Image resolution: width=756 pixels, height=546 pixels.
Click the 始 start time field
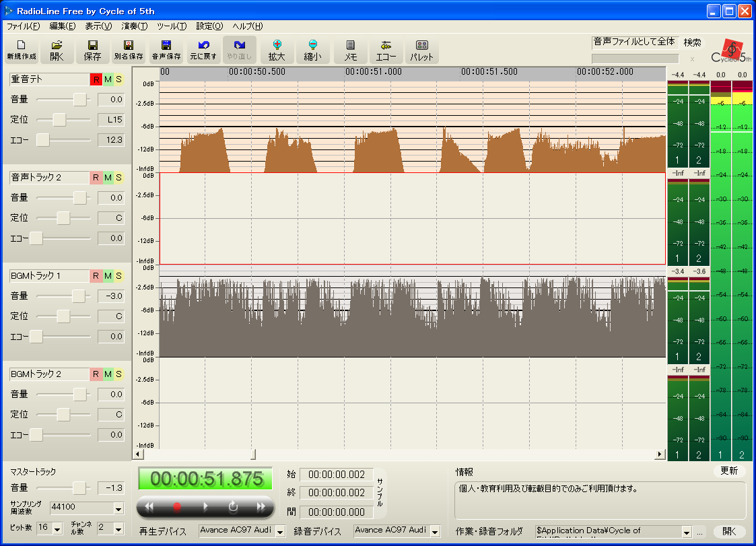337,475
